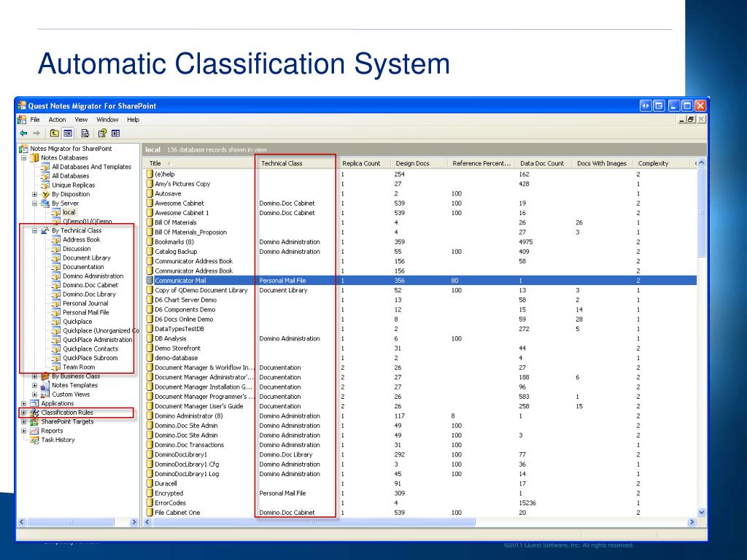Viewport: 747px width, 560px height.
Task: Click the database icon beside Duracell
Action: [150, 484]
